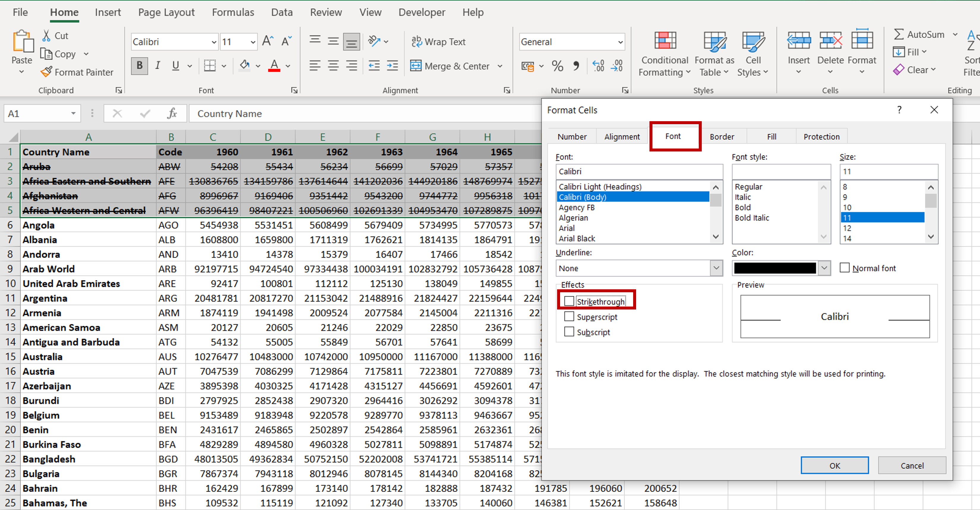This screenshot has height=510, width=980.
Task: Open the ribbon font name dropdown
Action: pos(214,42)
